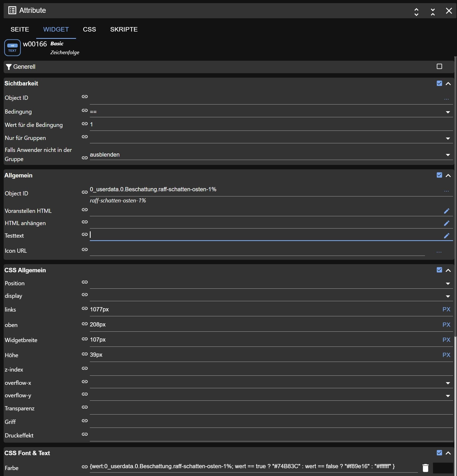Browse object for Sichtbarkeit Object ID
Screen dimensions: 457x476
point(447,99)
